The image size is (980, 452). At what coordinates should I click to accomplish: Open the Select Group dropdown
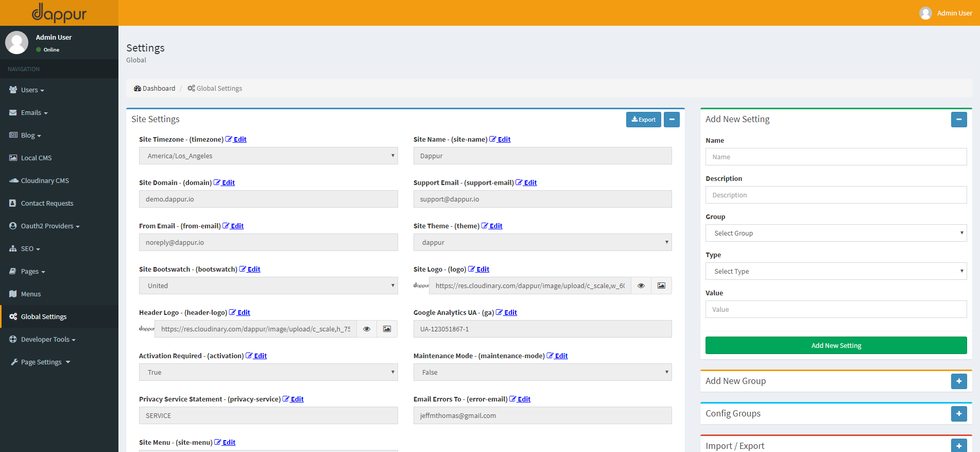836,233
